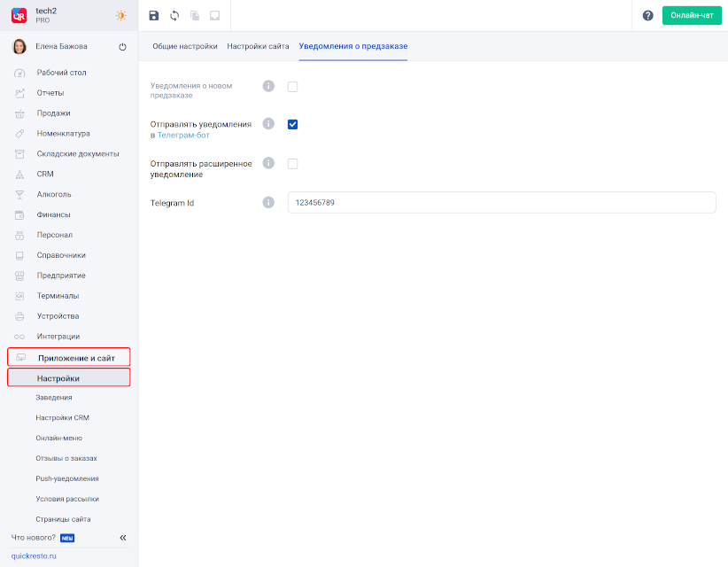Expand the Интеграции sidebar section
Screen dimensions: 728x567
(69, 336)
